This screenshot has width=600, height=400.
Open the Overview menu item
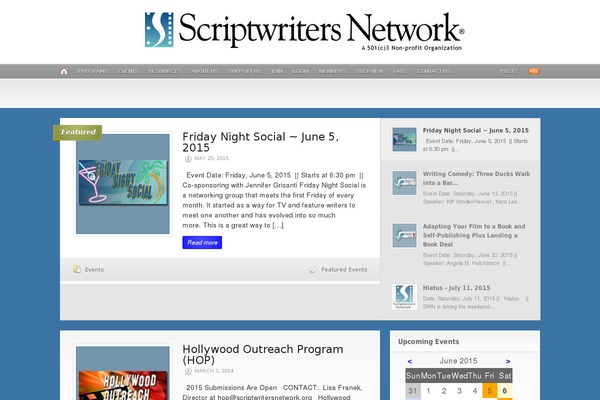point(369,71)
